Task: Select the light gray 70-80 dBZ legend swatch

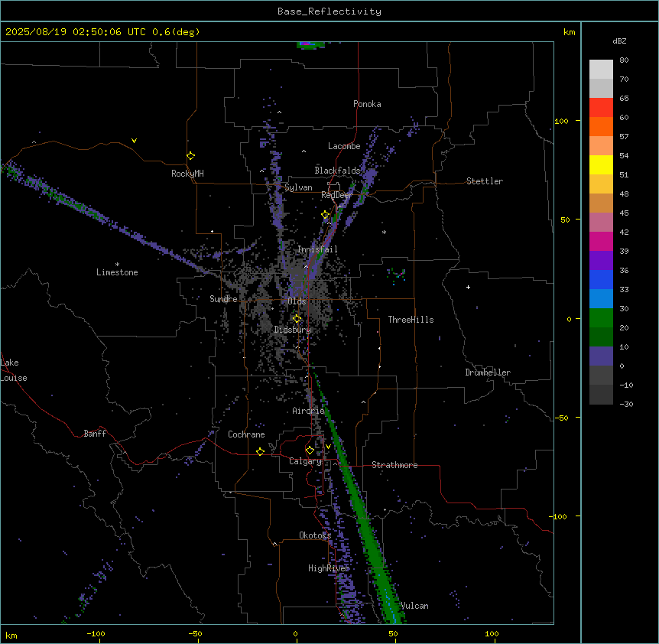Action: coord(601,70)
